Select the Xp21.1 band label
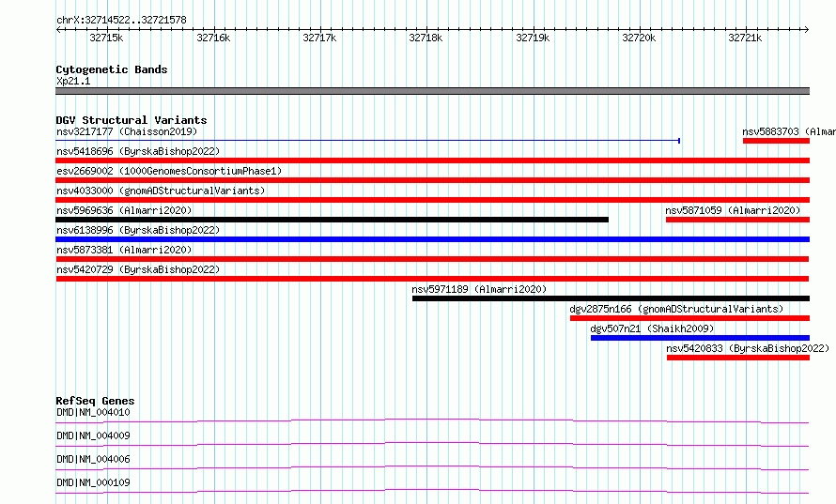Image resolution: width=836 pixels, height=504 pixels. pyautogui.click(x=73, y=82)
